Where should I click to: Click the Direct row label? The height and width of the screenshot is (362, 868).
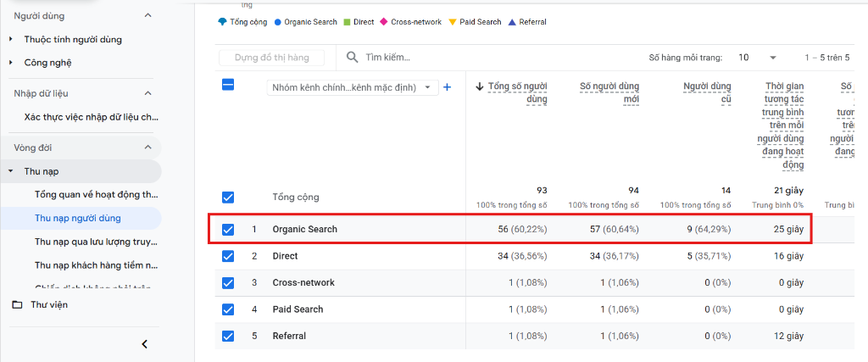(285, 256)
